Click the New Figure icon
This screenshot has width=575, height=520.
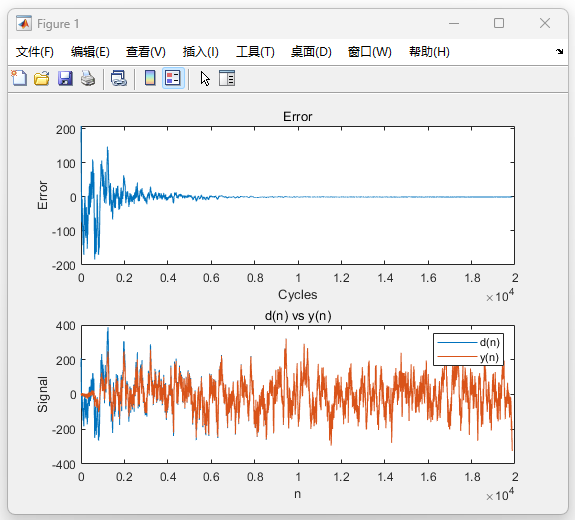click(19, 78)
